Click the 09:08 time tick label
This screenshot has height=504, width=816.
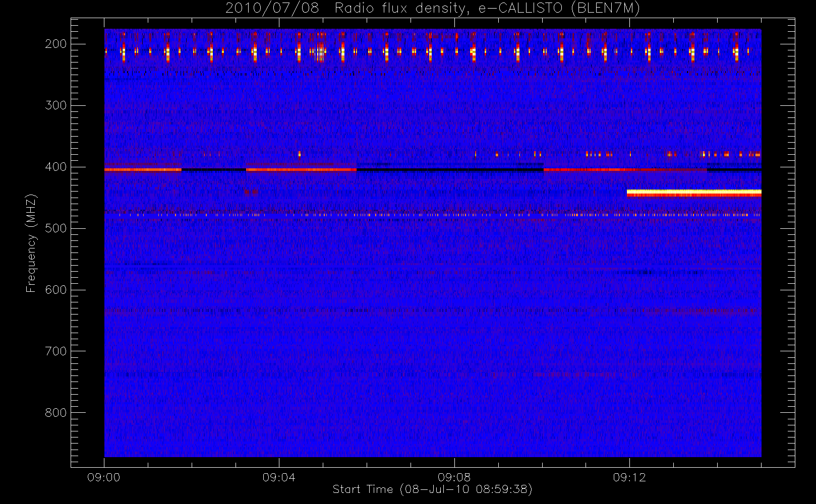pos(454,477)
